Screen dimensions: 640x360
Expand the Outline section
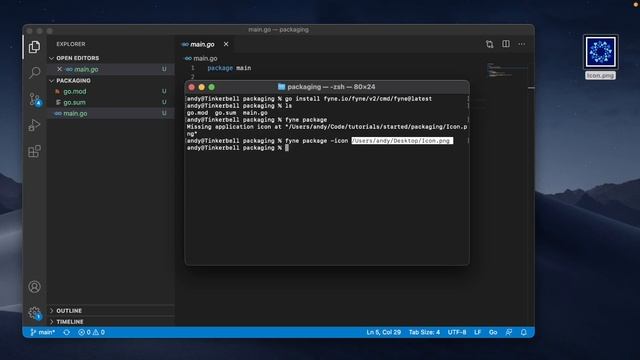[69, 311]
